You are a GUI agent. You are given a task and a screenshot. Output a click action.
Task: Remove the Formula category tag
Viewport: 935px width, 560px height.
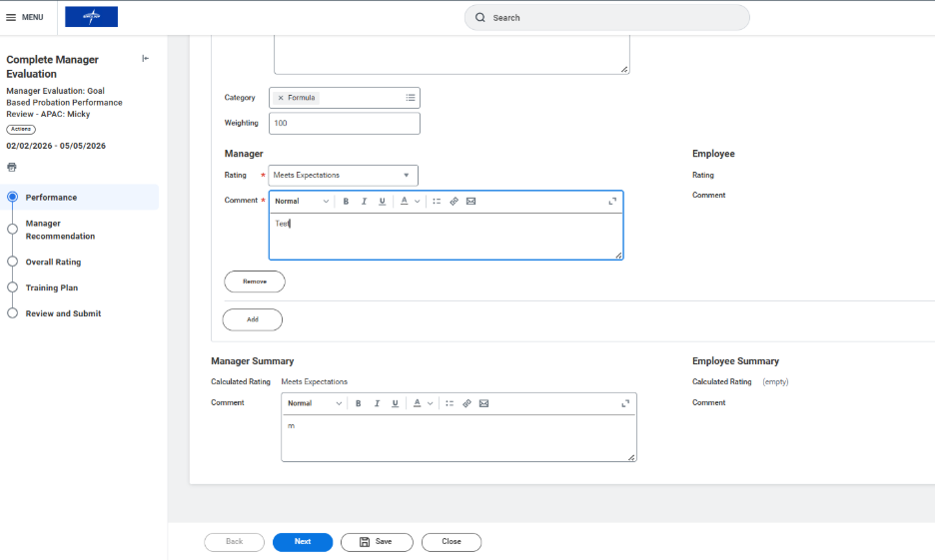pos(281,98)
